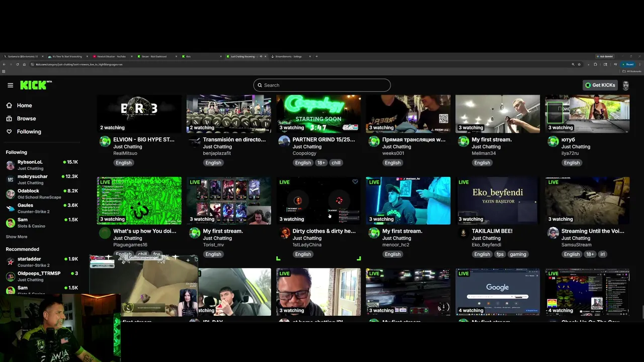Click Torist_mv channel avatar

click(195, 233)
